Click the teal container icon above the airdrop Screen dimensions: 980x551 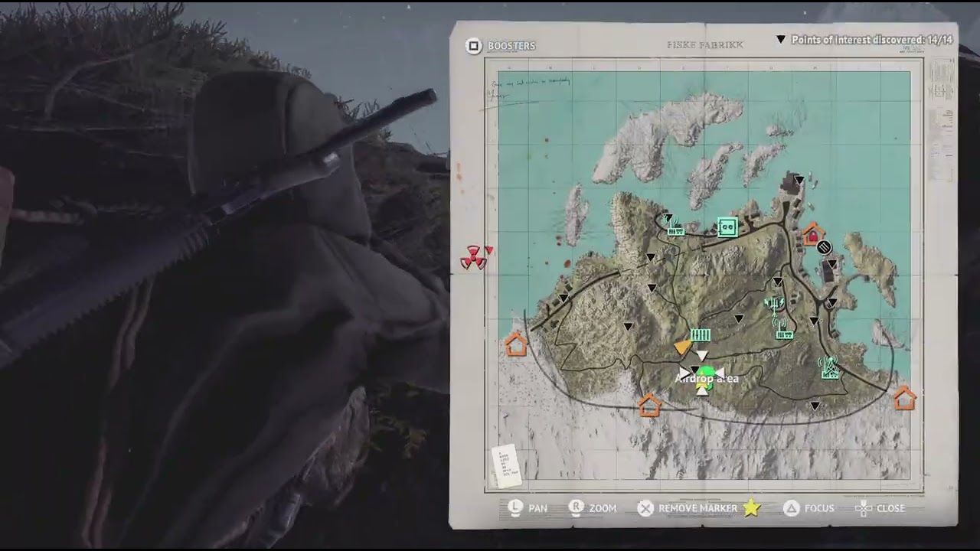[x=701, y=335]
